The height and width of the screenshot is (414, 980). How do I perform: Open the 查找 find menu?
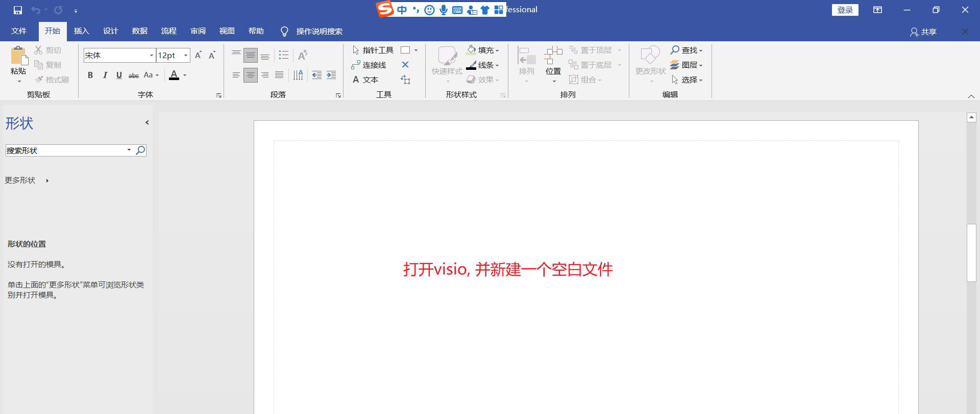(687, 50)
